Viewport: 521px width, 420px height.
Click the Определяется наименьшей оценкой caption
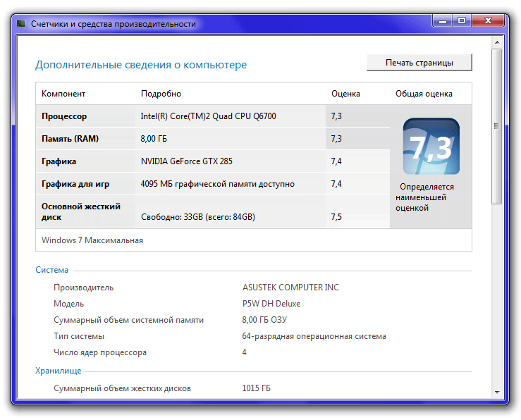424,197
